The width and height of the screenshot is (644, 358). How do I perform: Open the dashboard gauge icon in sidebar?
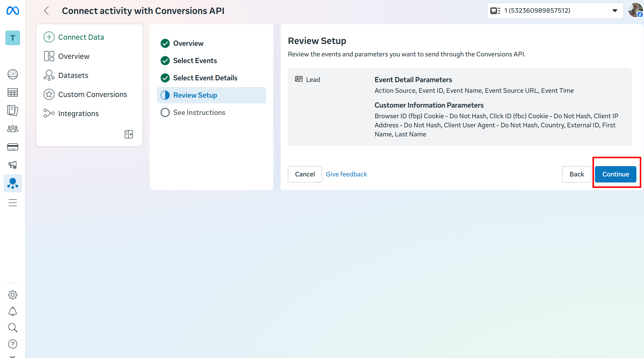tap(13, 74)
